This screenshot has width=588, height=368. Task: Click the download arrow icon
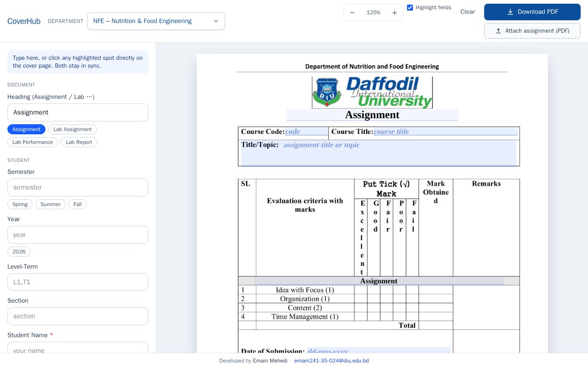pos(510,12)
